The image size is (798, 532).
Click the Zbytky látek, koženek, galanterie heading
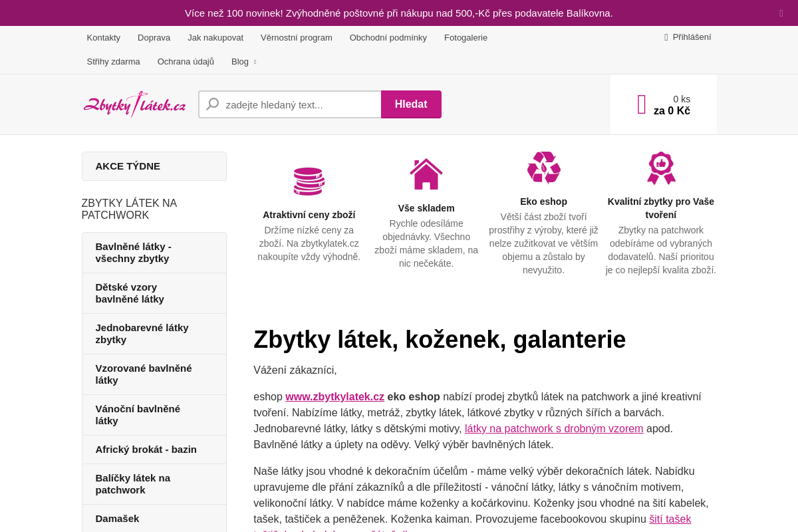[x=440, y=339]
